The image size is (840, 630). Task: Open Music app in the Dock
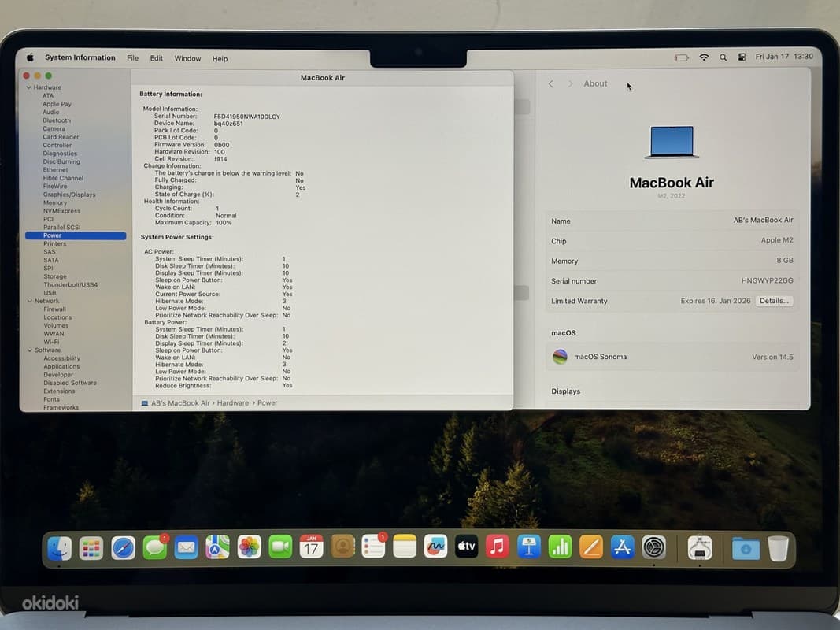(498, 547)
